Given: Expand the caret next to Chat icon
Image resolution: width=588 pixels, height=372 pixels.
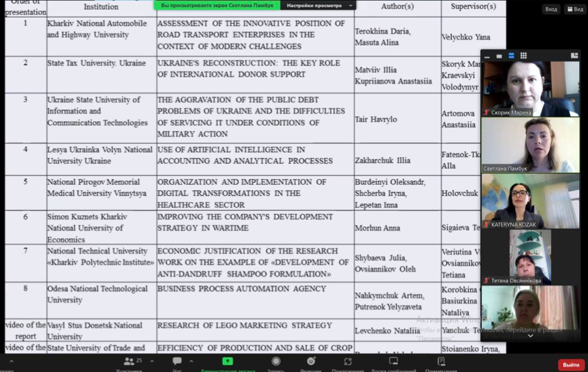Looking at the screenshot, I should point(191,362).
